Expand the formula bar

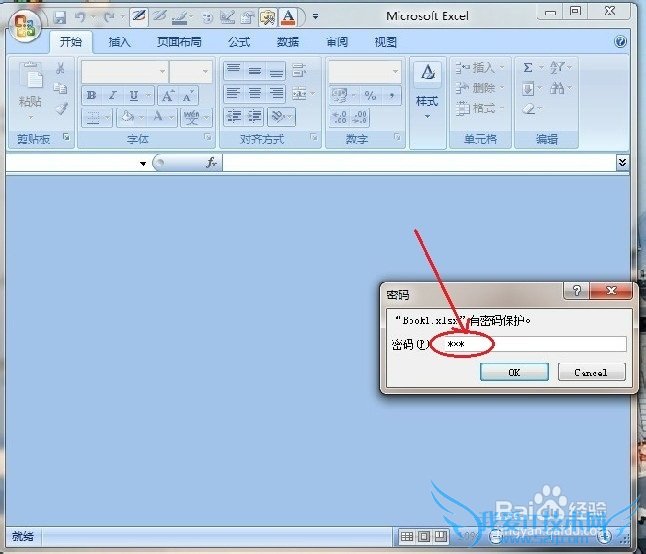[x=623, y=162]
